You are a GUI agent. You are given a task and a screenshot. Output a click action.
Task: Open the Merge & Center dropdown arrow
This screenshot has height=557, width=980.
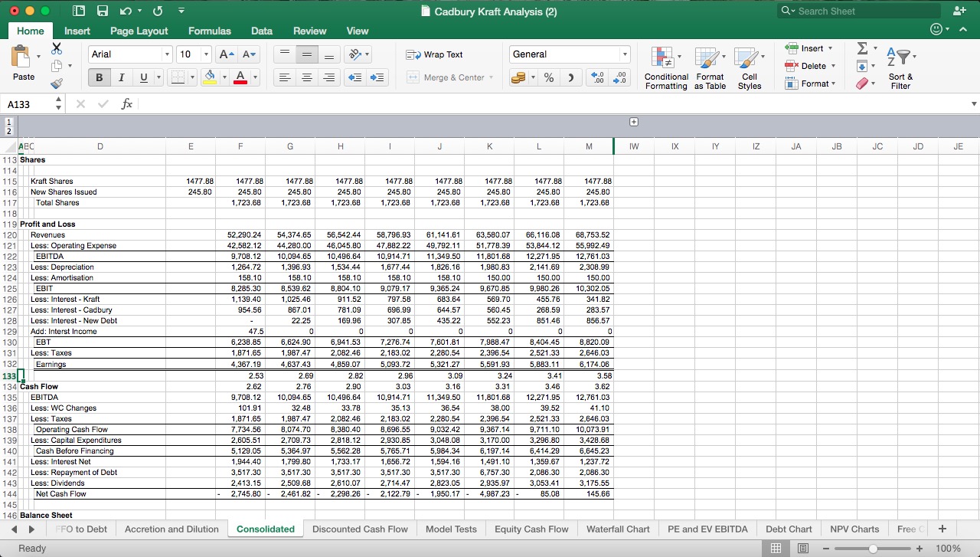(x=491, y=77)
